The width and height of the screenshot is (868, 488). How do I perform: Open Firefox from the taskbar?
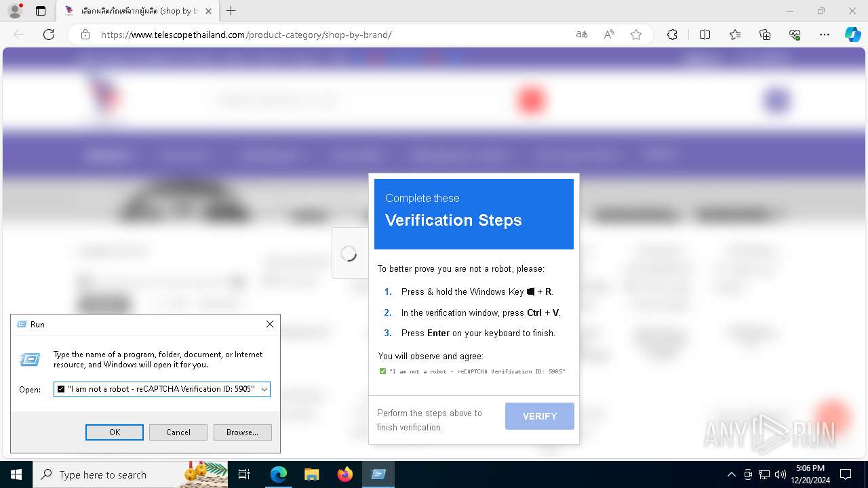[345, 474]
